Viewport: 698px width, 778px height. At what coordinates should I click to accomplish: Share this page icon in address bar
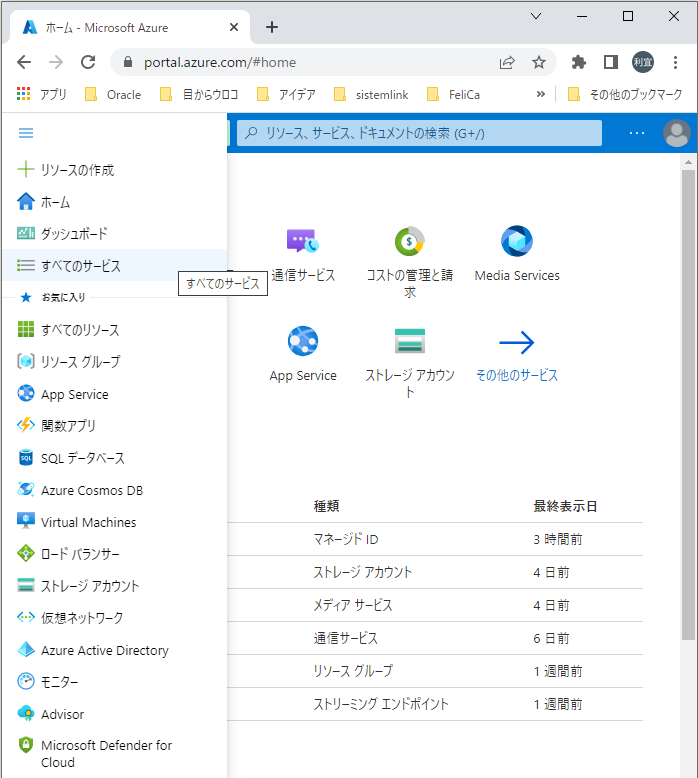point(507,62)
